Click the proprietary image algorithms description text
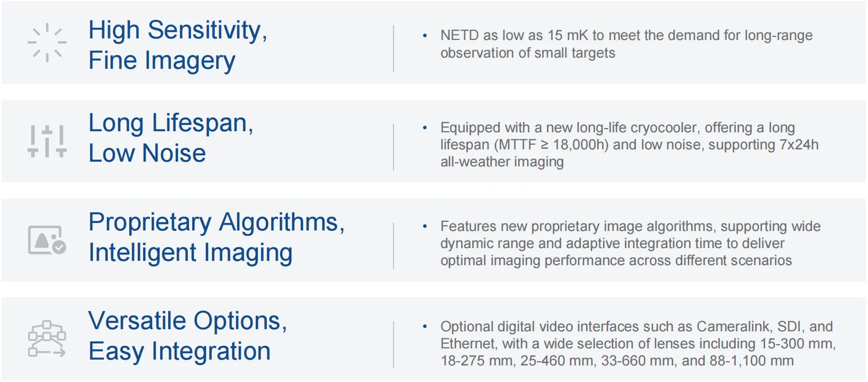Viewport: 868px width, 382px height. tap(630, 243)
